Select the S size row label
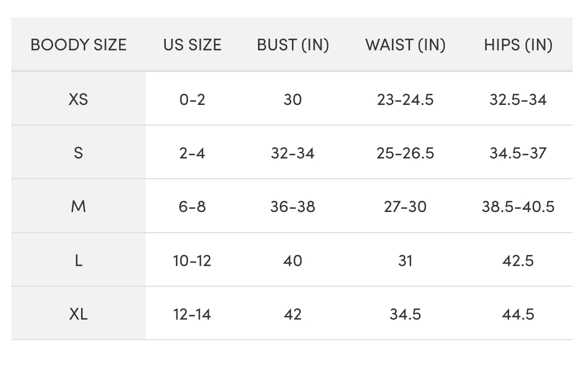Viewport: 588px width, 371px height. click(78, 153)
